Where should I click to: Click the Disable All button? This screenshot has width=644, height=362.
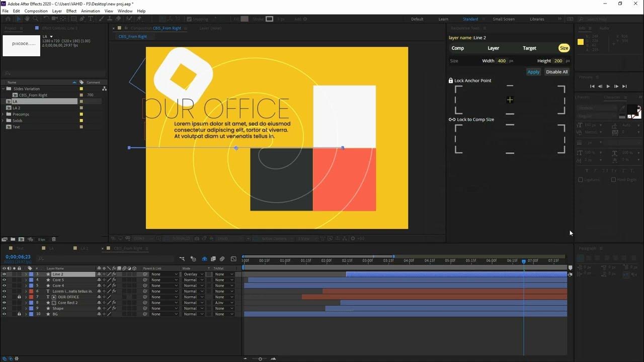[x=556, y=71]
